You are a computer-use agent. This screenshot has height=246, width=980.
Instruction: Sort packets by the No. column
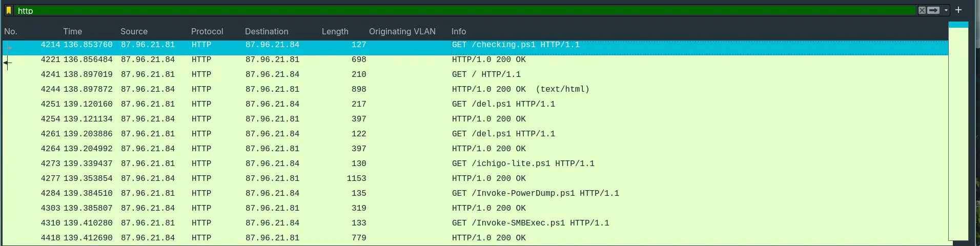pos(11,31)
